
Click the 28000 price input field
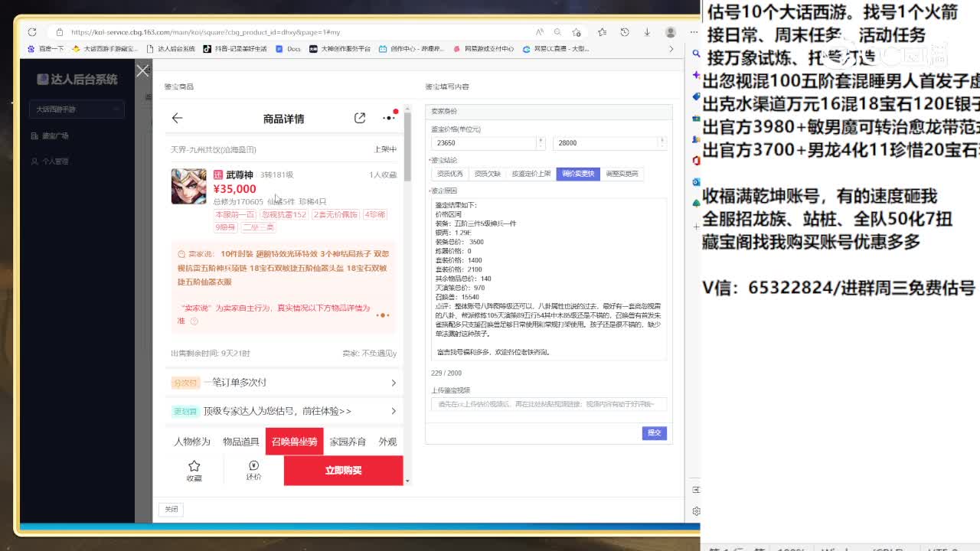point(605,143)
